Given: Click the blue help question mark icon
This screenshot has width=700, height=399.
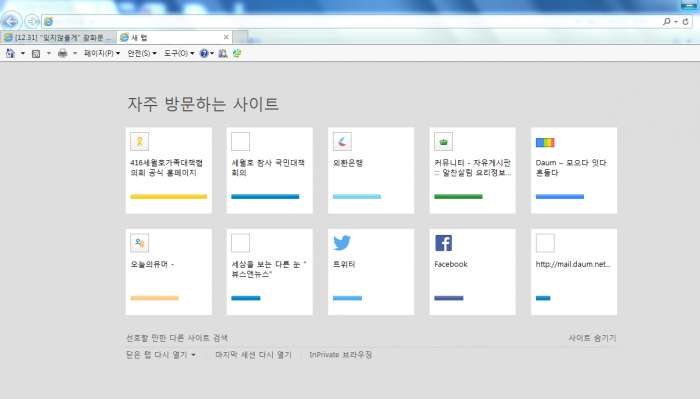Looking at the screenshot, I should (x=204, y=54).
